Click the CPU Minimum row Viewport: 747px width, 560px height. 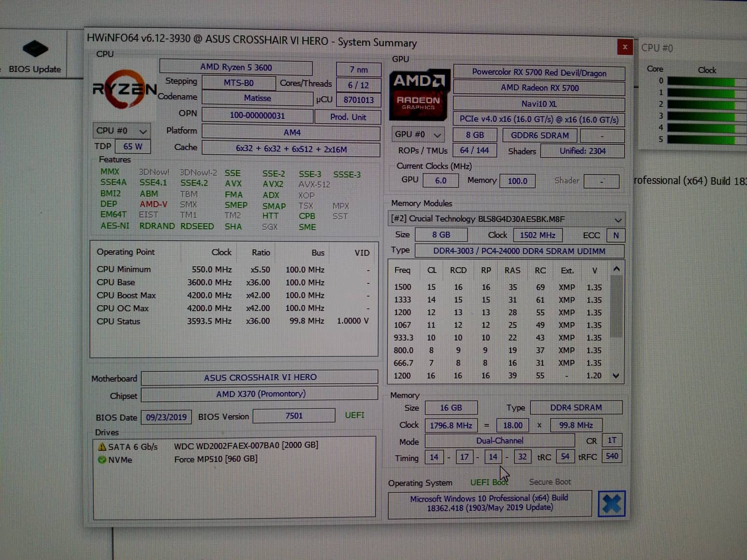234,270
